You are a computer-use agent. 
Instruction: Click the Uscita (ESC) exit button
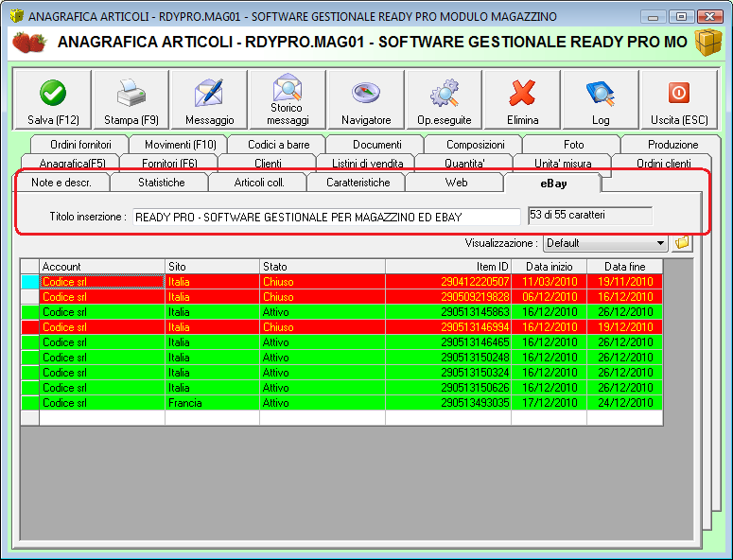point(679,99)
